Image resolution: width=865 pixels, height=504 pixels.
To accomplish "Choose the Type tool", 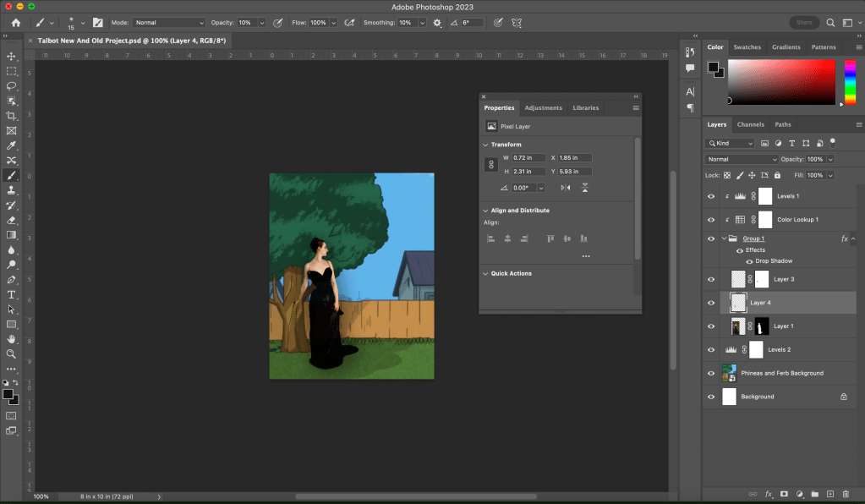I will [x=12, y=294].
